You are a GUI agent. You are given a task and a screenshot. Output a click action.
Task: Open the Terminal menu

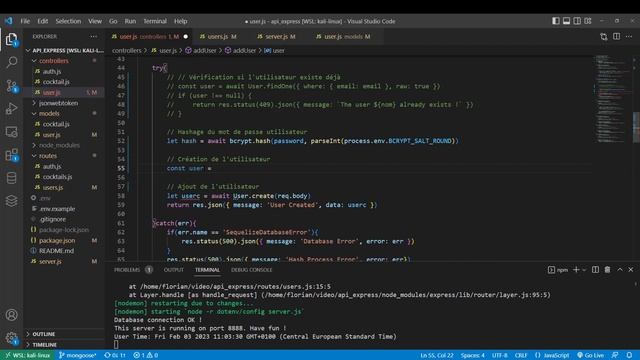155,21
